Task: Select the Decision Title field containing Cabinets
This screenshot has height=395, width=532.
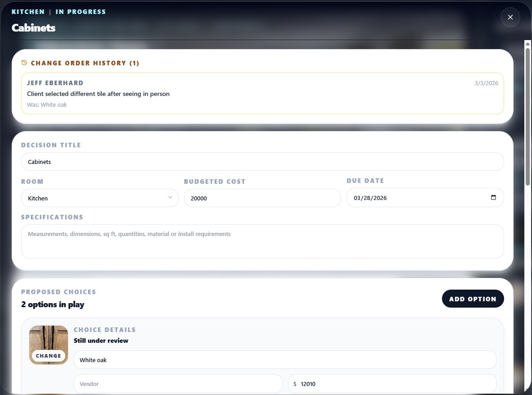Action: pyautogui.click(x=262, y=161)
